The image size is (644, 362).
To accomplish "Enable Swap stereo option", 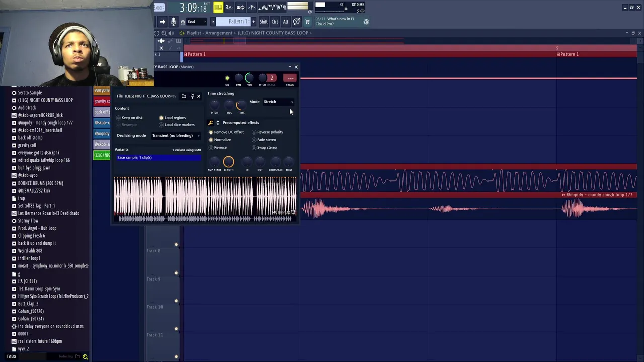I will click(x=265, y=148).
